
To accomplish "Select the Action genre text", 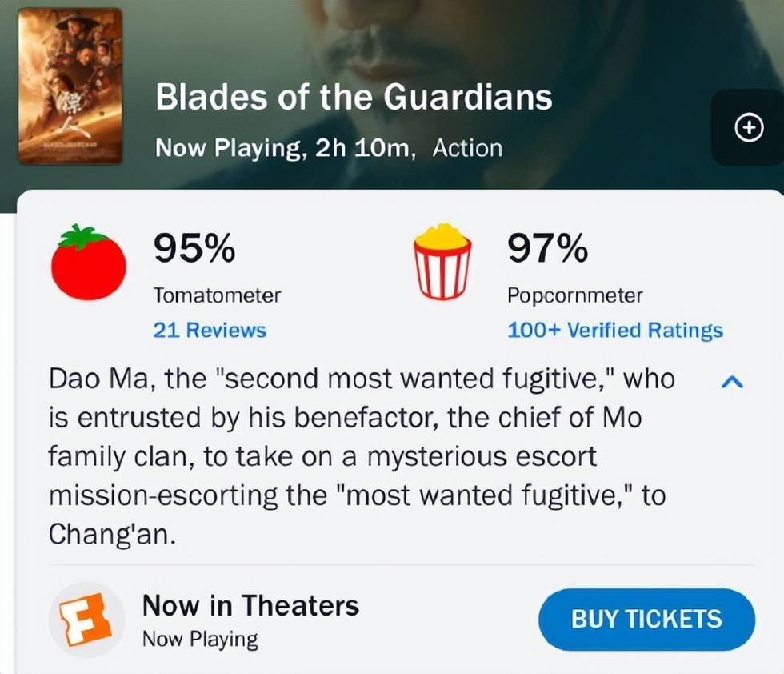I will point(467,148).
